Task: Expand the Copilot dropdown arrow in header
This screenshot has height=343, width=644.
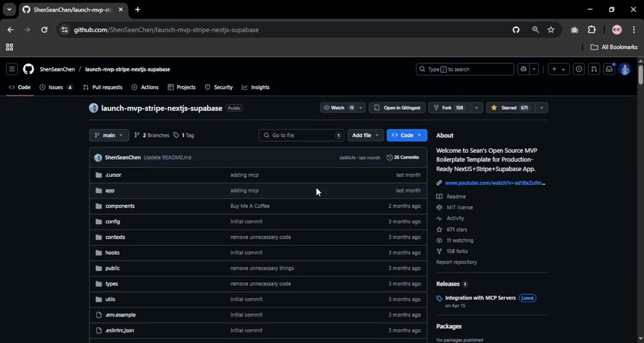Action: 534,69
